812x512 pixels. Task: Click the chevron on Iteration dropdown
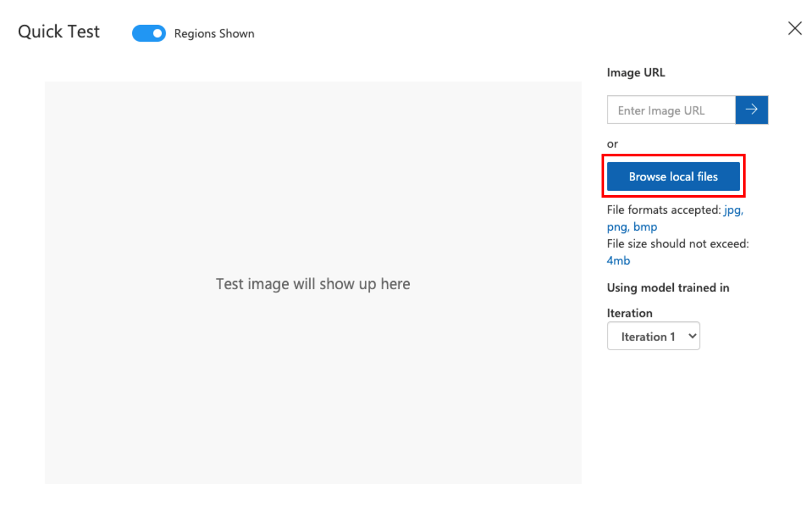692,336
